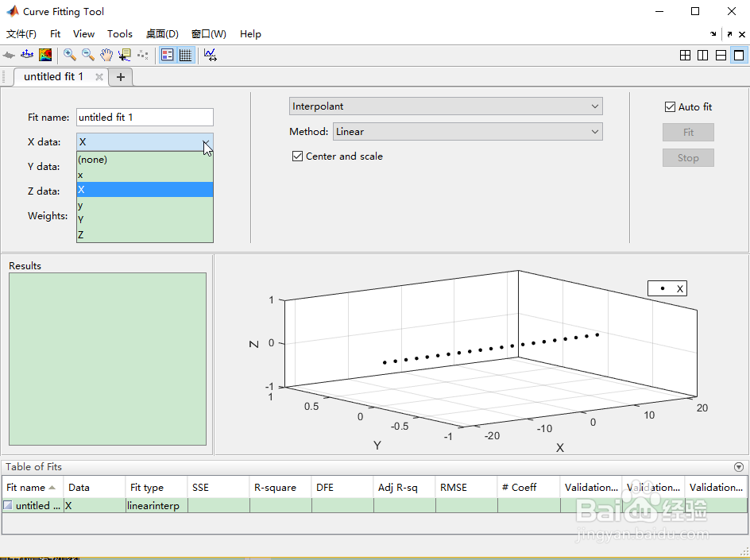
Task: Click in the Fit name input field
Action: point(145,118)
